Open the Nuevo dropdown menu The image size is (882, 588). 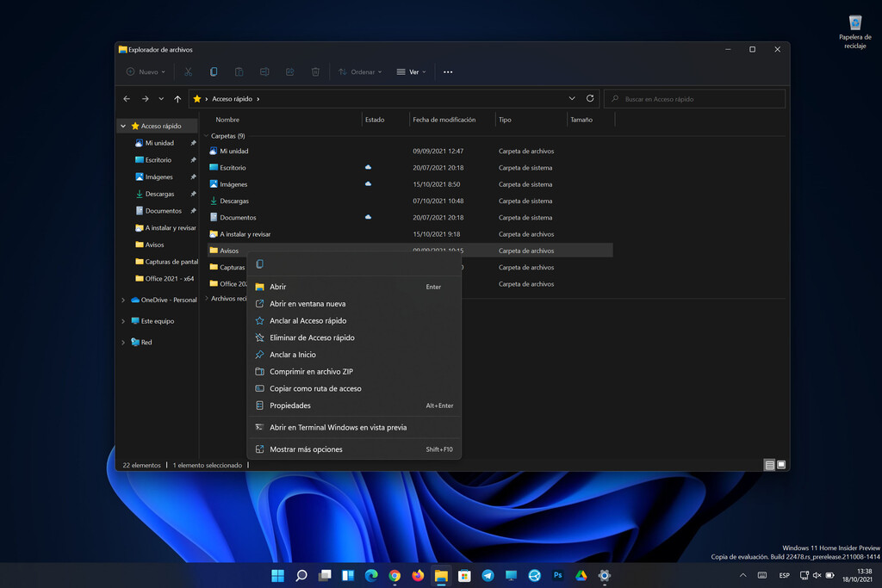click(x=145, y=71)
